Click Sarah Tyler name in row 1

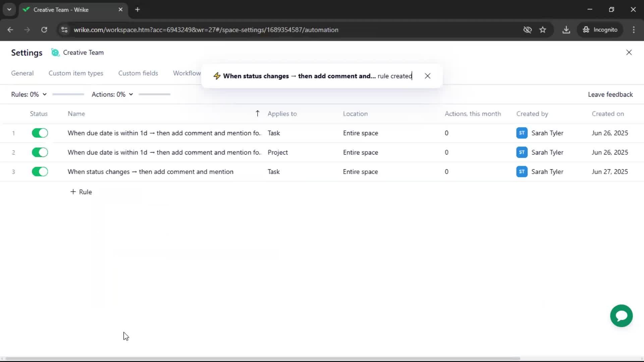547,133
